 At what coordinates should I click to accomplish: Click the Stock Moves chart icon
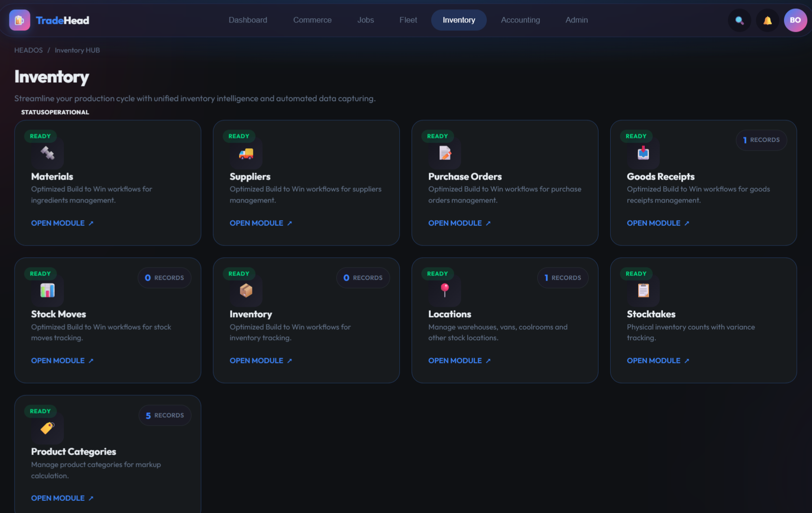point(47,290)
